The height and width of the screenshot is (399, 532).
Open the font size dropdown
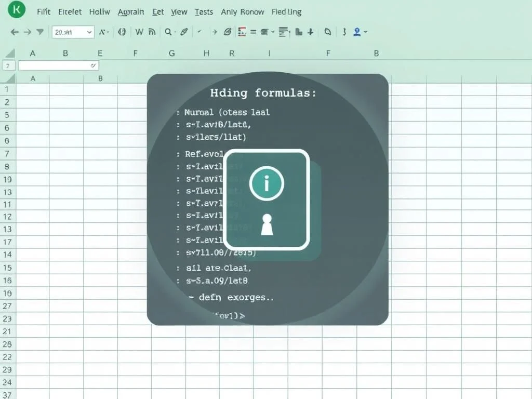(73, 32)
